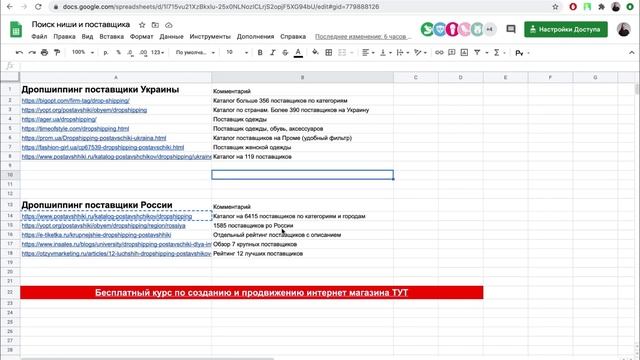Open the Правка menu

pos(64,36)
